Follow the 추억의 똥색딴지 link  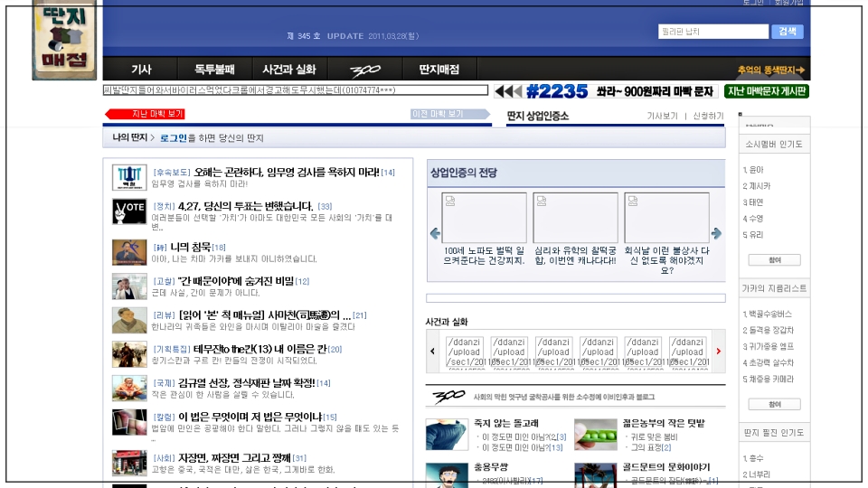[x=770, y=70]
